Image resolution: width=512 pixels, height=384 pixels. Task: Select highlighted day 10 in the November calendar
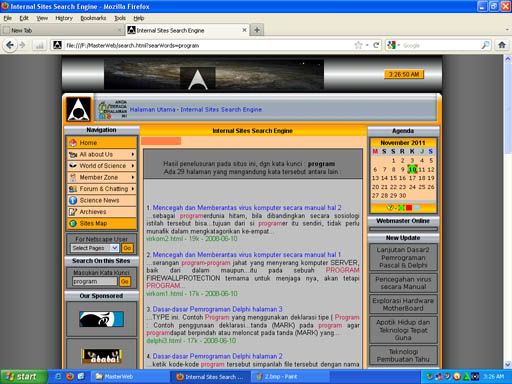(412, 169)
